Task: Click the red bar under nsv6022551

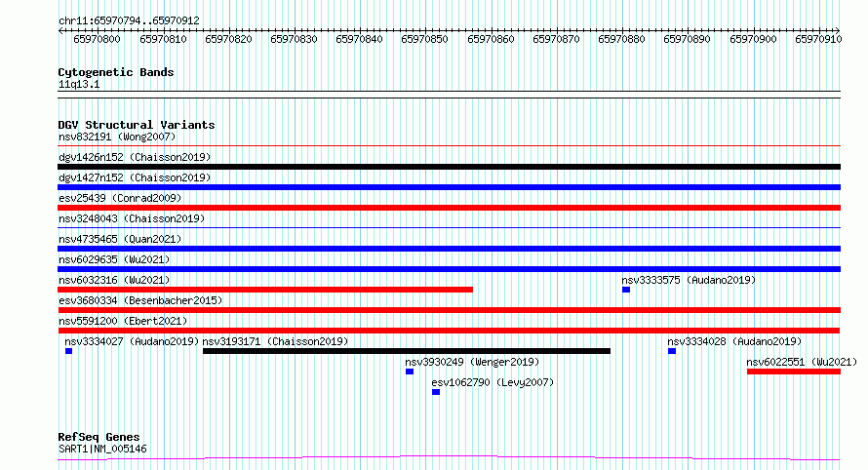Action: [793, 372]
